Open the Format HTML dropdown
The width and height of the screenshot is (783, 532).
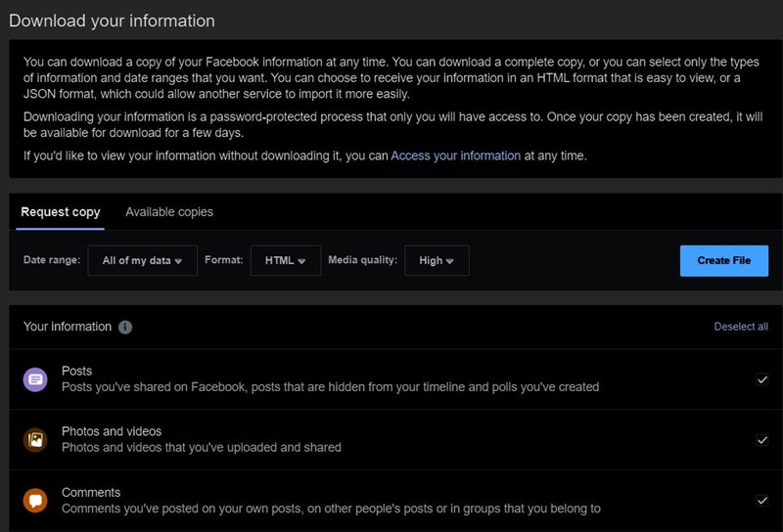click(x=286, y=260)
